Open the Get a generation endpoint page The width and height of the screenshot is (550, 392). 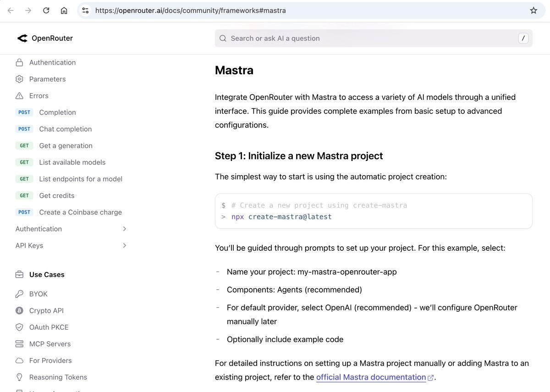coord(66,146)
